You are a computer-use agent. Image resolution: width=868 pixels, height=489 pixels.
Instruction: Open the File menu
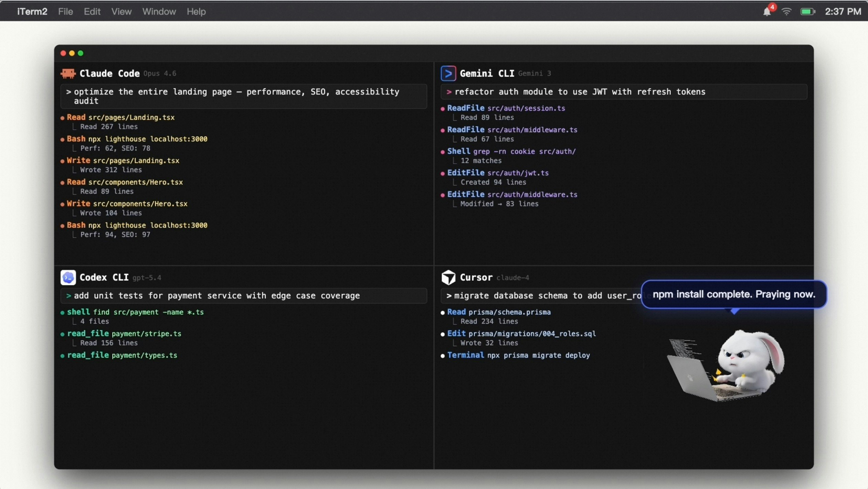coord(65,11)
